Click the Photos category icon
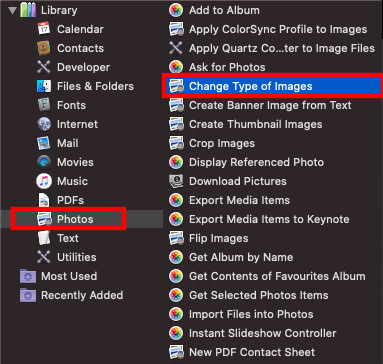383x364 pixels. (44, 219)
